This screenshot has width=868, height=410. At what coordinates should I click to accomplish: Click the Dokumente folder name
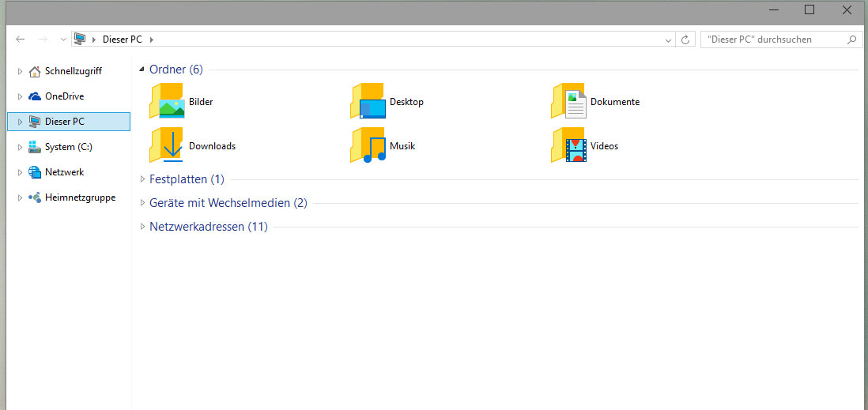pyautogui.click(x=615, y=102)
